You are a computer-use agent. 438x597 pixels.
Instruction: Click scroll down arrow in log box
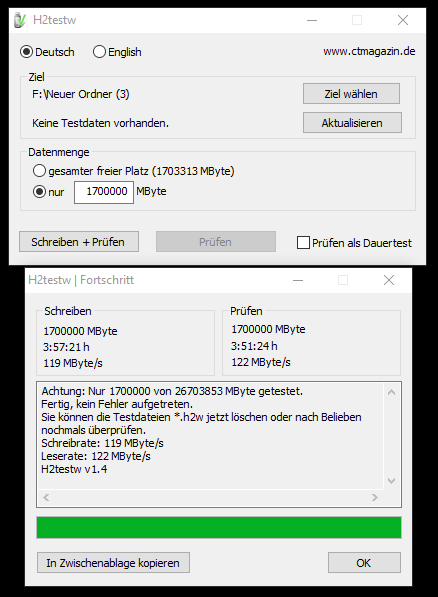pyautogui.click(x=391, y=481)
